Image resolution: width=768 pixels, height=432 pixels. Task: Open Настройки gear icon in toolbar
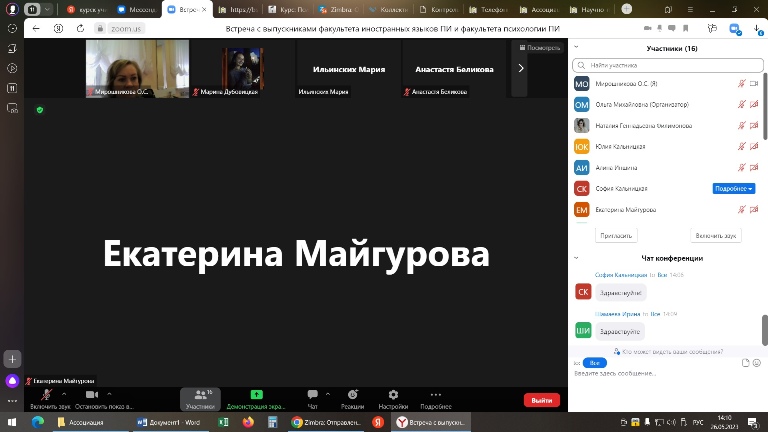tap(393, 395)
